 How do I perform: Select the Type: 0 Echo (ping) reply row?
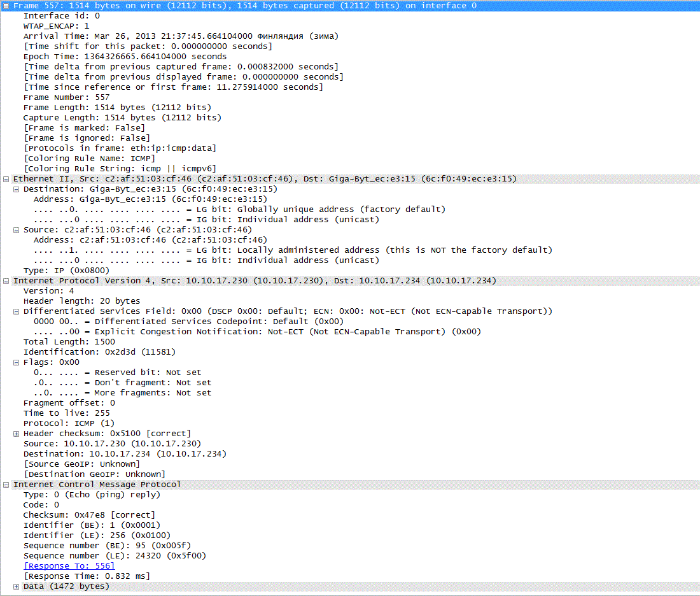click(x=92, y=495)
